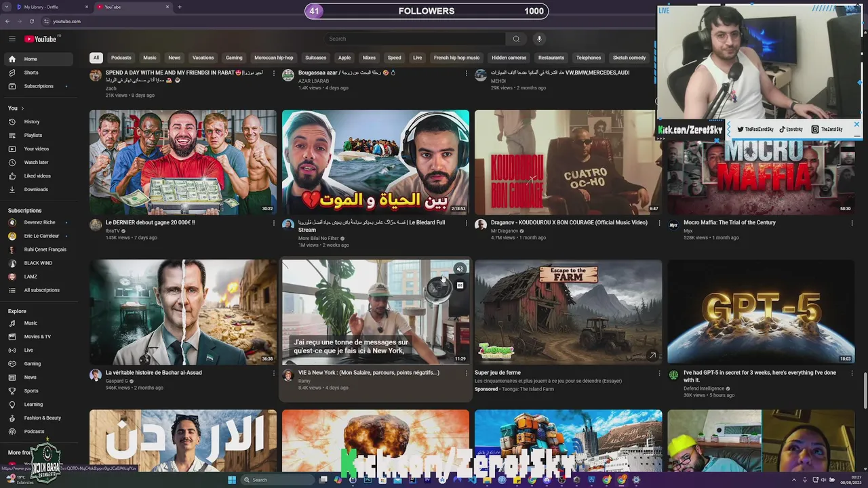The height and width of the screenshot is (488, 868).
Task: Open Your videos in the sidebar
Action: pyautogui.click(x=39, y=149)
